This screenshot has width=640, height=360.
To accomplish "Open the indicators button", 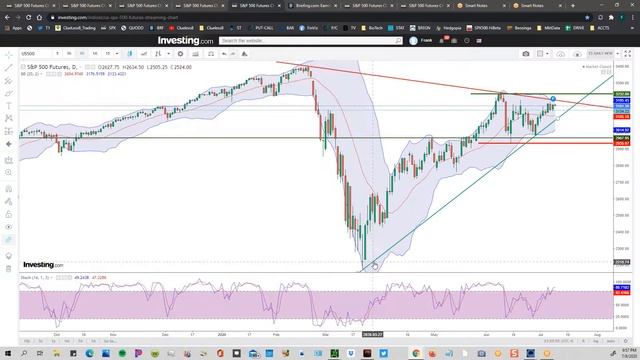I will (x=158, y=54).
